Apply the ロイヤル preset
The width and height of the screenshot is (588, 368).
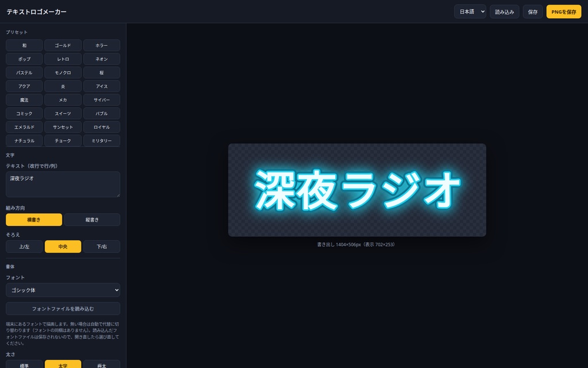pyautogui.click(x=102, y=127)
